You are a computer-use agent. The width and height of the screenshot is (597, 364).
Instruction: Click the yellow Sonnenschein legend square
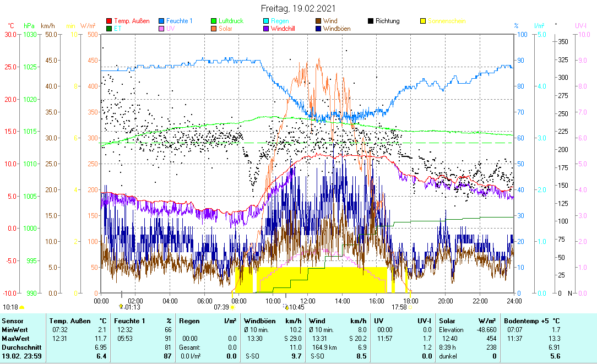[x=423, y=21]
